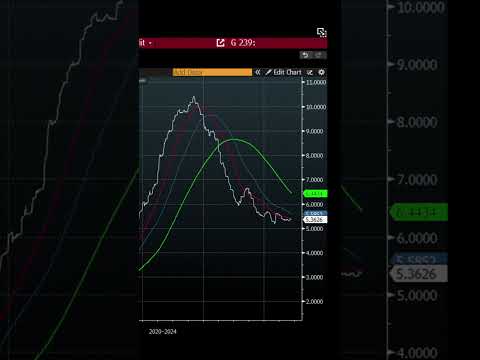Click the pop-out window icon at top right
The width and height of the screenshot is (480, 360).
(x=322, y=32)
